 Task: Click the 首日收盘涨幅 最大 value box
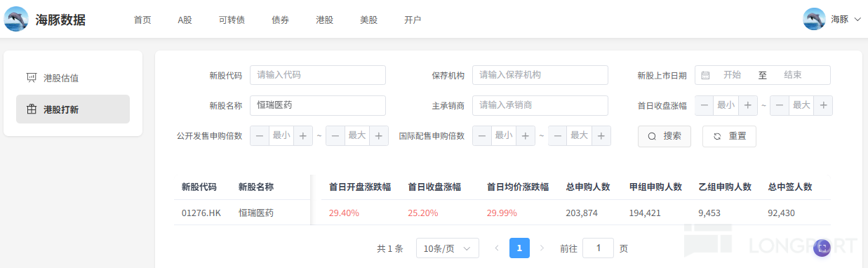pos(801,105)
